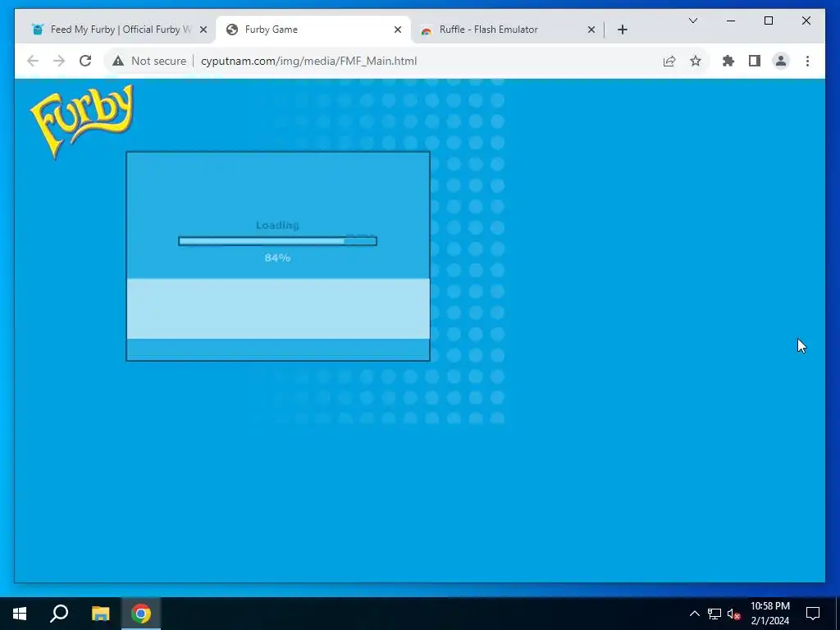Screen dimensions: 840x630
Task: Switch to Ruffle - Flash Emulator tab
Action: pyautogui.click(x=508, y=30)
